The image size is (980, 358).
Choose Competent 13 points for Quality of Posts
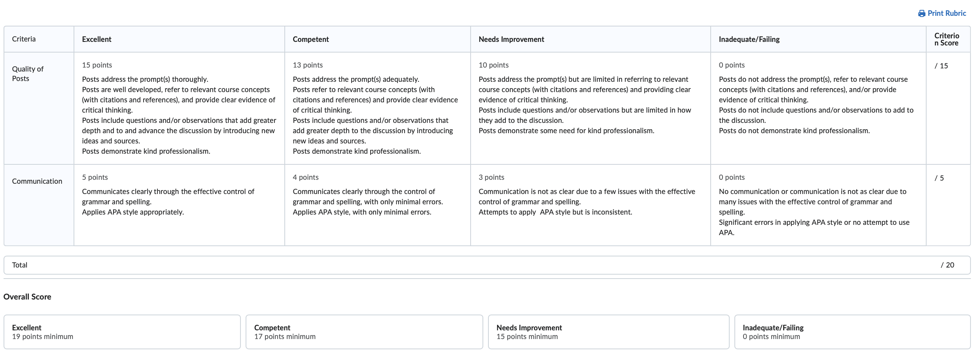[x=377, y=108]
